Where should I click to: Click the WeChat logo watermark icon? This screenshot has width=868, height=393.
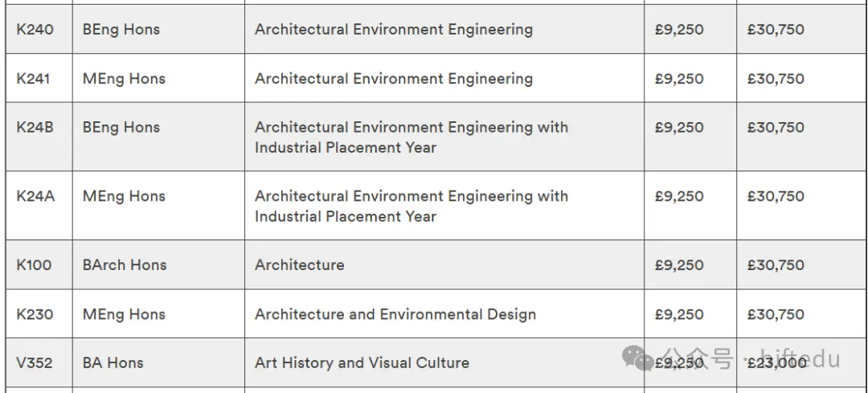point(638,358)
